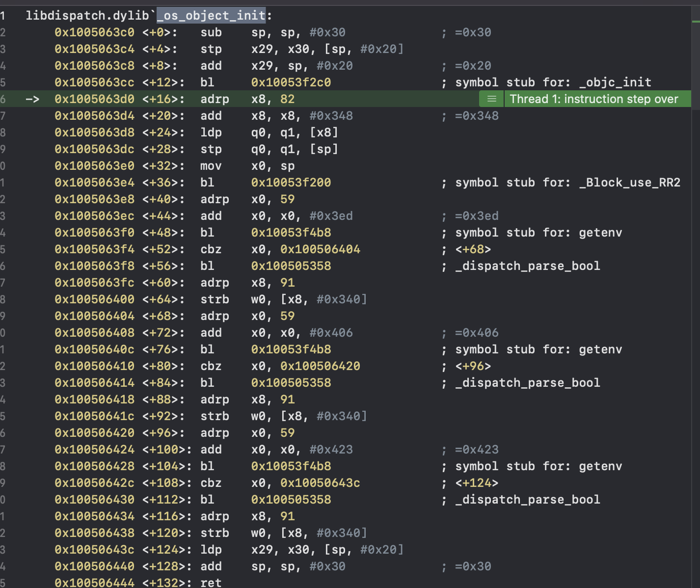700x588 pixels.
Task: Click the current instruction arrow marker
Action: (x=32, y=99)
